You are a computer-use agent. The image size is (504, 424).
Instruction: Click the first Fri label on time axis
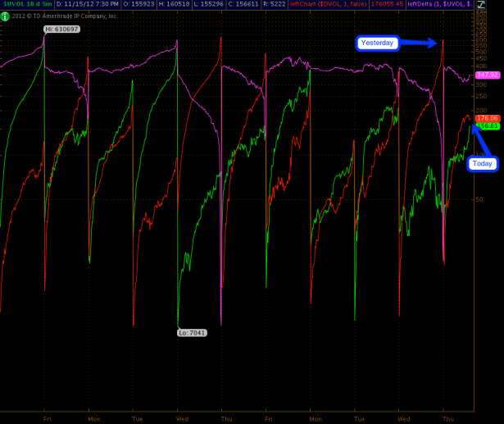point(48,419)
